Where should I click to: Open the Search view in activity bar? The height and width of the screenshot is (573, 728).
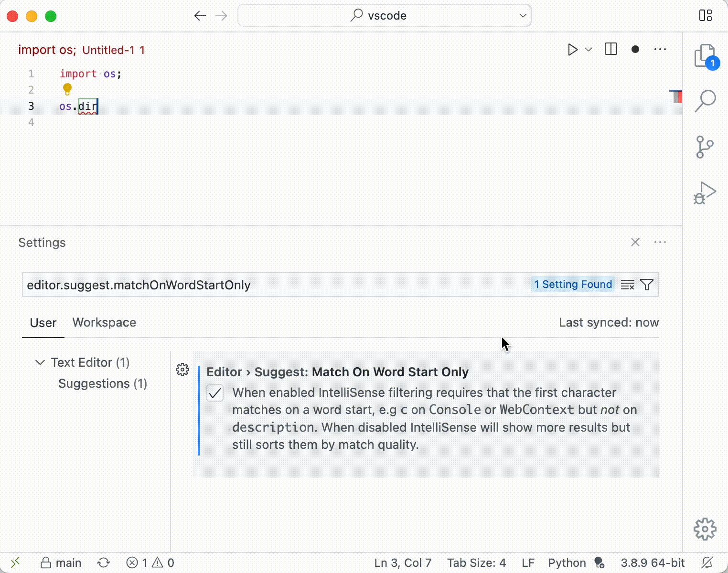(706, 101)
